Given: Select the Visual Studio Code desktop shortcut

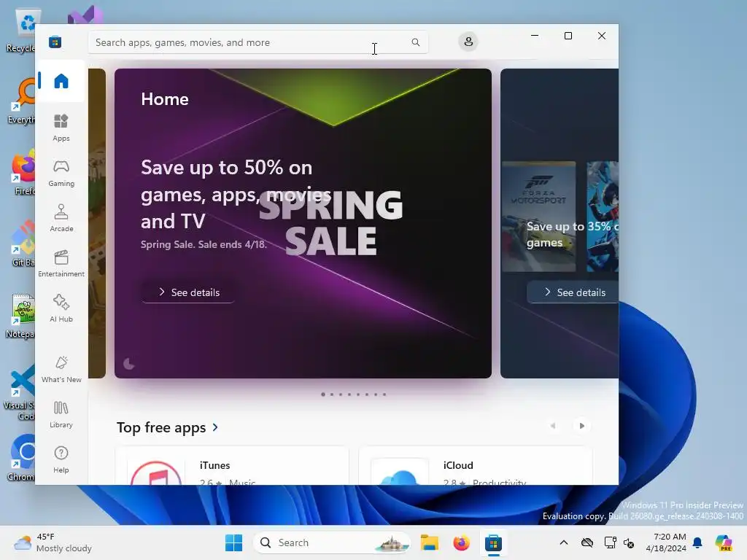Looking at the screenshot, I should (x=20, y=392).
